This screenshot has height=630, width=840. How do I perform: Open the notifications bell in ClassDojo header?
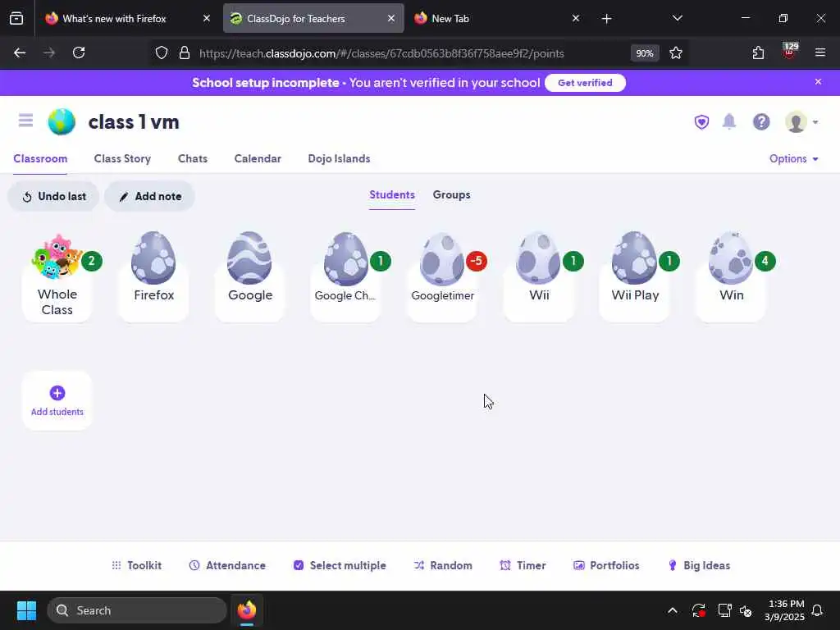click(x=729, y=121)
